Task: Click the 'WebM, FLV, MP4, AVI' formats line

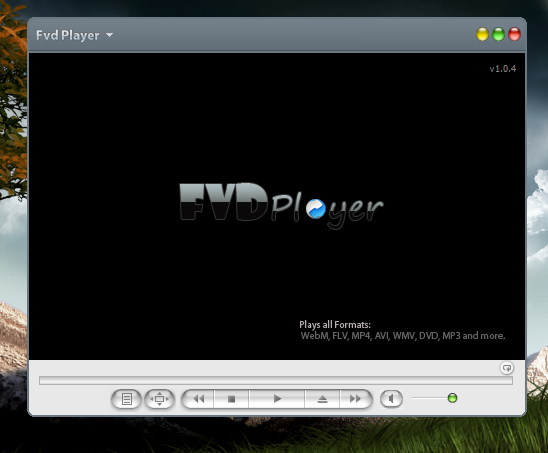Action: tap(403, 336)
